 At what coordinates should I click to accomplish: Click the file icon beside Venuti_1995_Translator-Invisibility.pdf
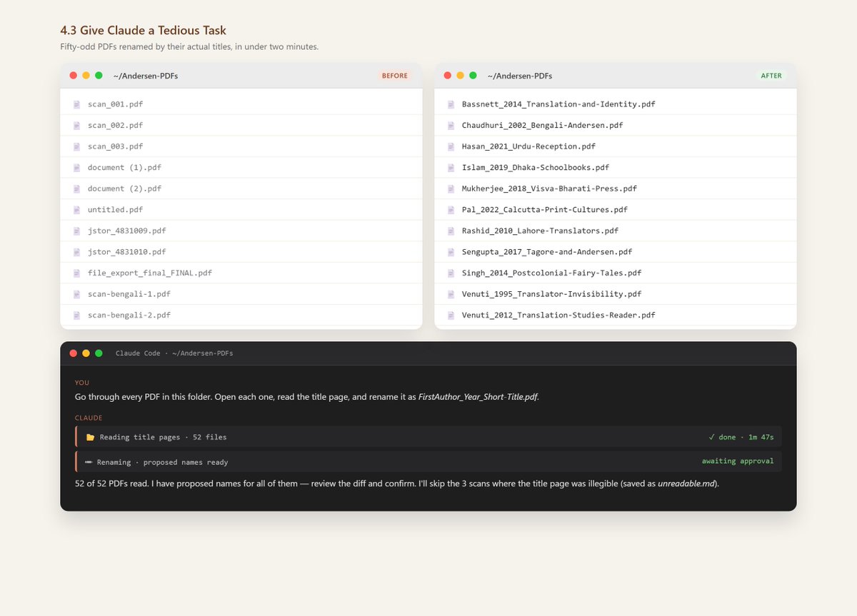point(451,294)
